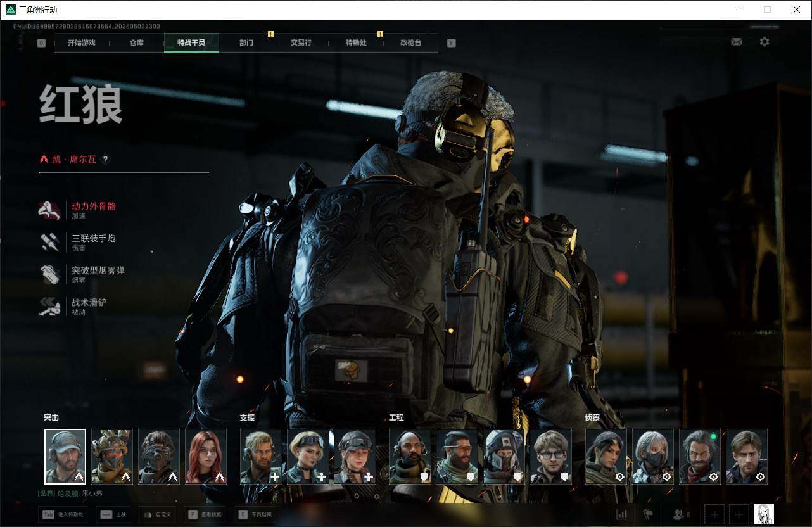Select the red-haired female assault operator
The width and height of the screenshot is (812, 527).
coord(206,457)
